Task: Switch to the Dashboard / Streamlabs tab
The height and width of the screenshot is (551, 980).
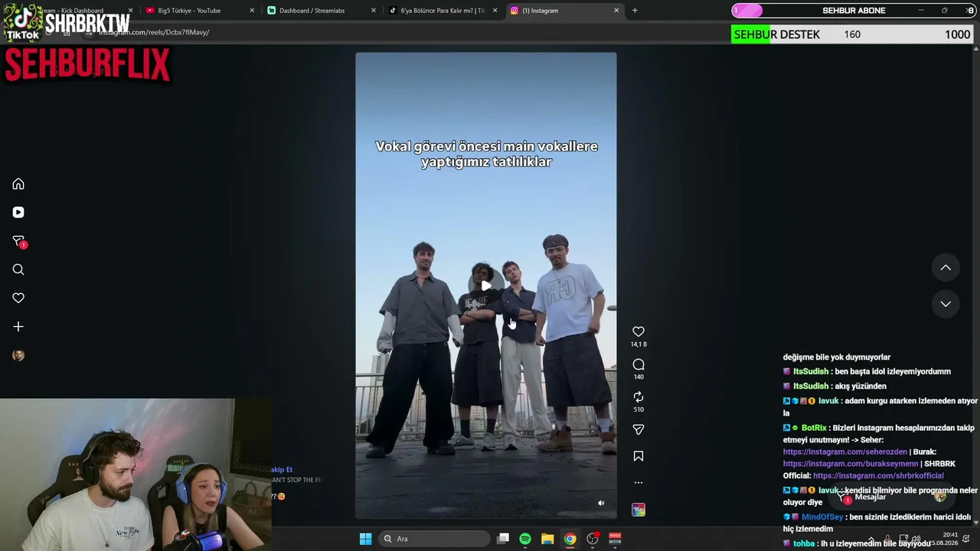Action: [322, 11]
